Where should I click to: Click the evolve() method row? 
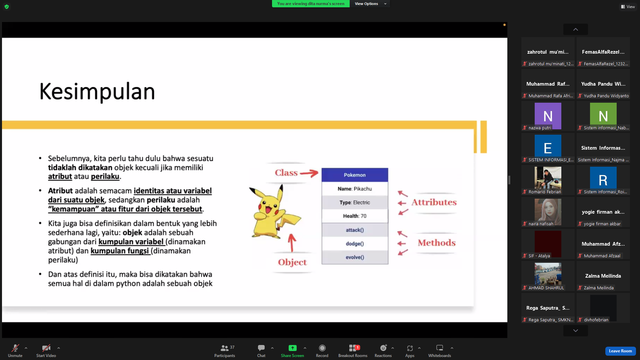(355, 257)
